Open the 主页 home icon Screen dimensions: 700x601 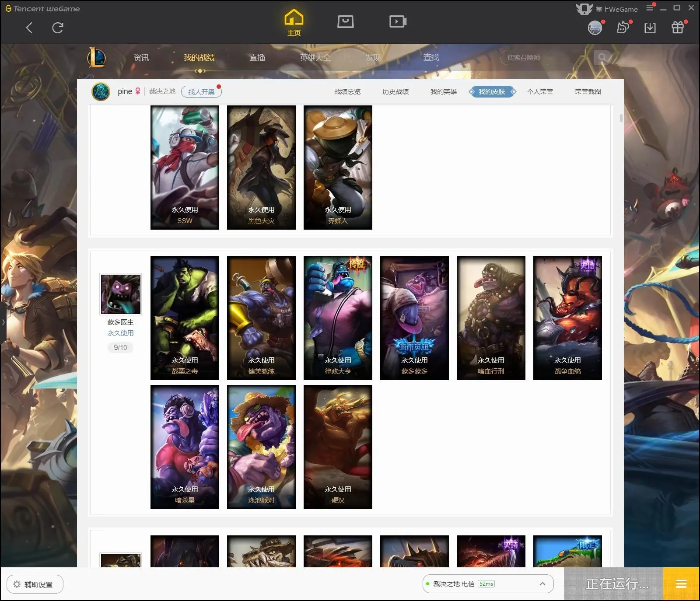(x=294, y=23)
